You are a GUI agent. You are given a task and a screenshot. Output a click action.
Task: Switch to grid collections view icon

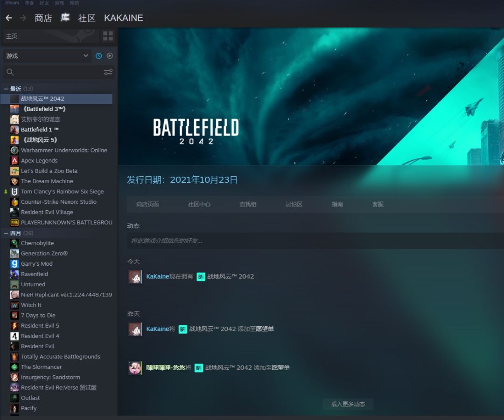point(108,36)
